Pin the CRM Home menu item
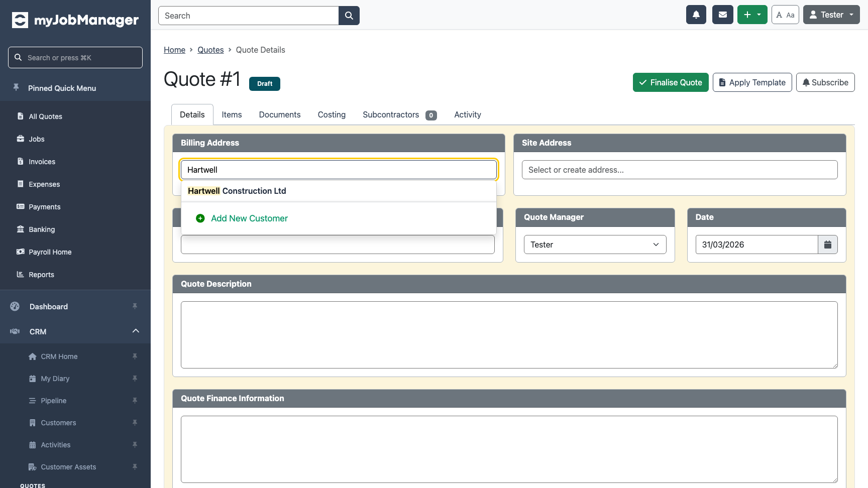Viewport: 868px width, 488px height. [x=135, y=356]
